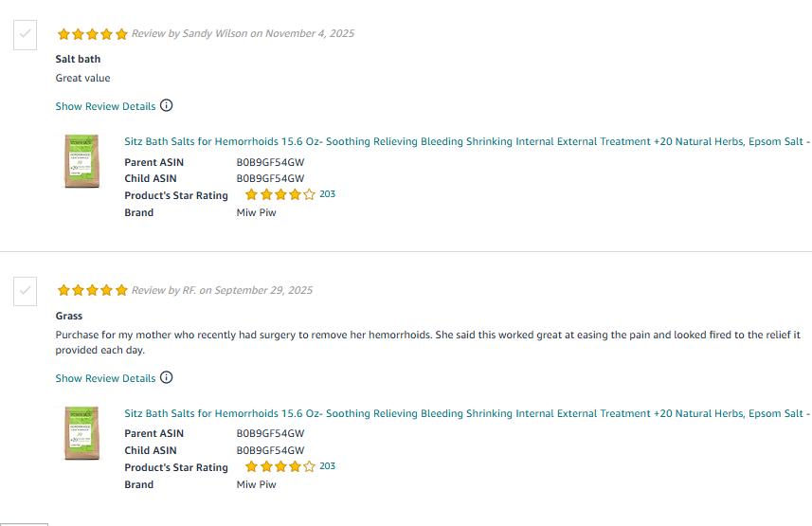Click the 203 ratings count in RF.'s review
The image size is (812, 526).
coord(328,466)
